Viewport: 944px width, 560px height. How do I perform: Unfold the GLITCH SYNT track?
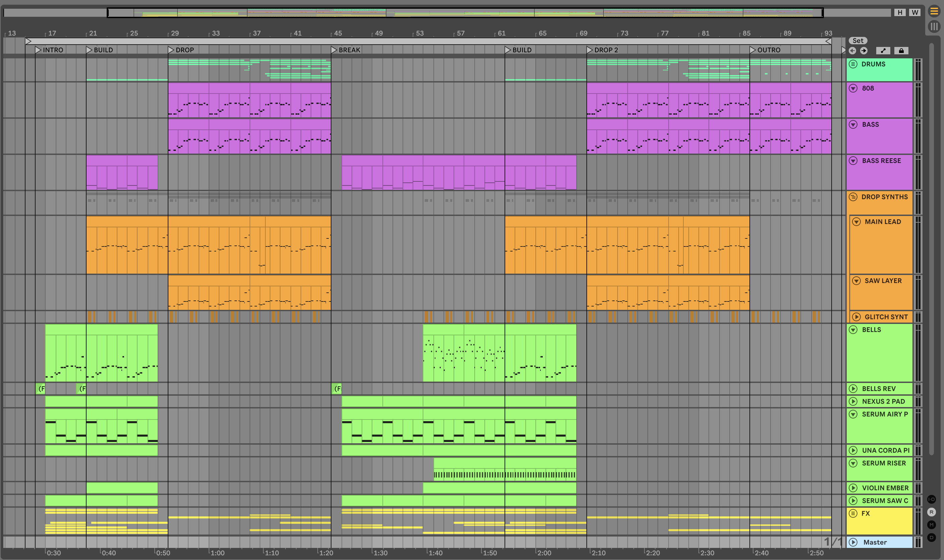click(856, 317)
